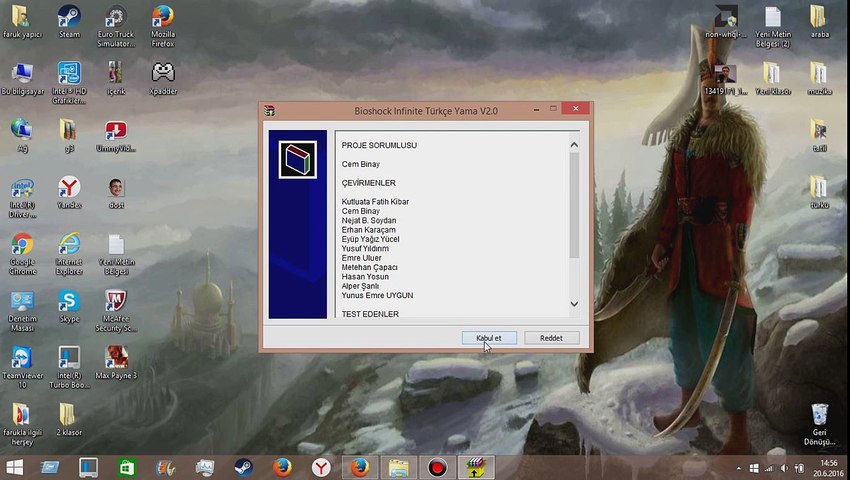Image resolution: width=850 pixels, height=480 pixels.
Task: Close the Bioshock Infinite Türkçe Yama dialog
Action: pyautogui.click(x=576, y=108)
